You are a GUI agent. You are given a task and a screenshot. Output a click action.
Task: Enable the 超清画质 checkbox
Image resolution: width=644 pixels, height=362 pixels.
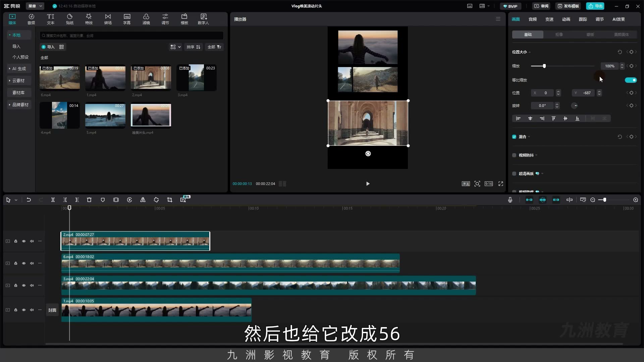514,174
